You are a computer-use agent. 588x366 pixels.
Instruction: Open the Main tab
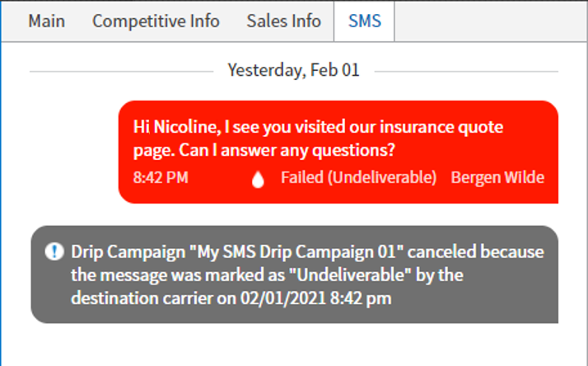(46, 21)
